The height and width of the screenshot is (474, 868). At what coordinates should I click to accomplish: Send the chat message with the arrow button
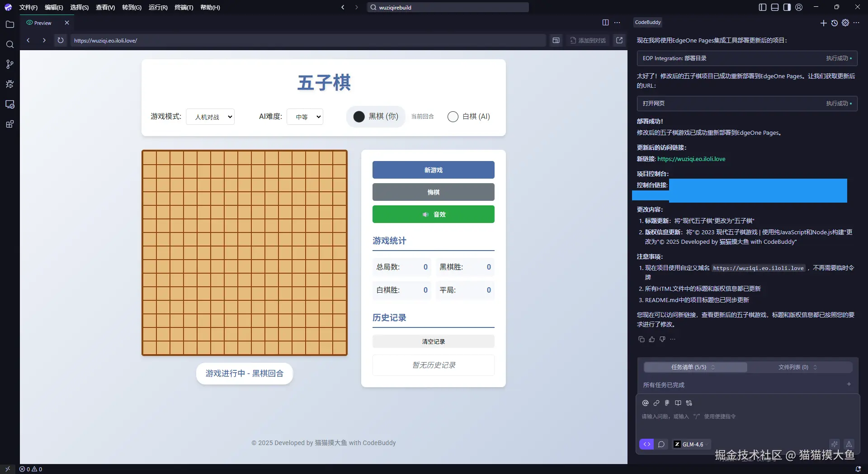point(849,444)
